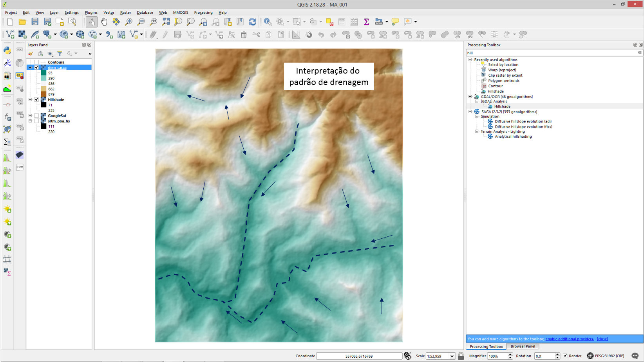Open the Scale dropdown
The width and height of the screenshot is (644, 362).
point(452,356)
